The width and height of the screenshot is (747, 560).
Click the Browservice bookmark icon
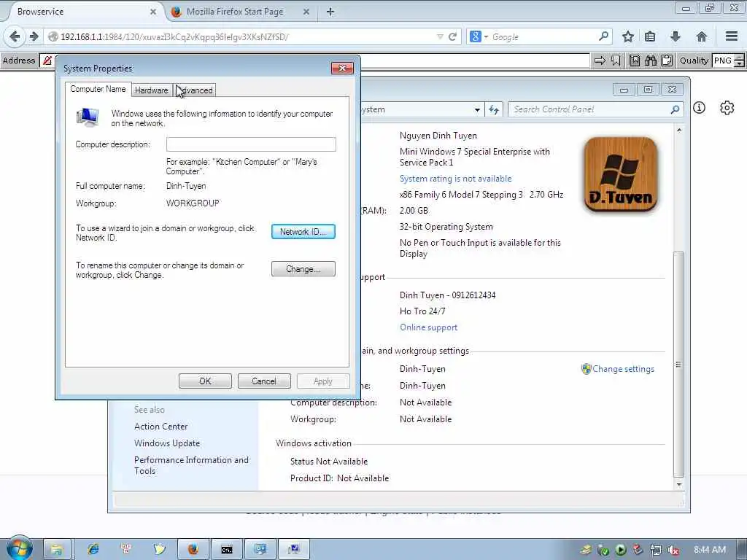(616, 61)
